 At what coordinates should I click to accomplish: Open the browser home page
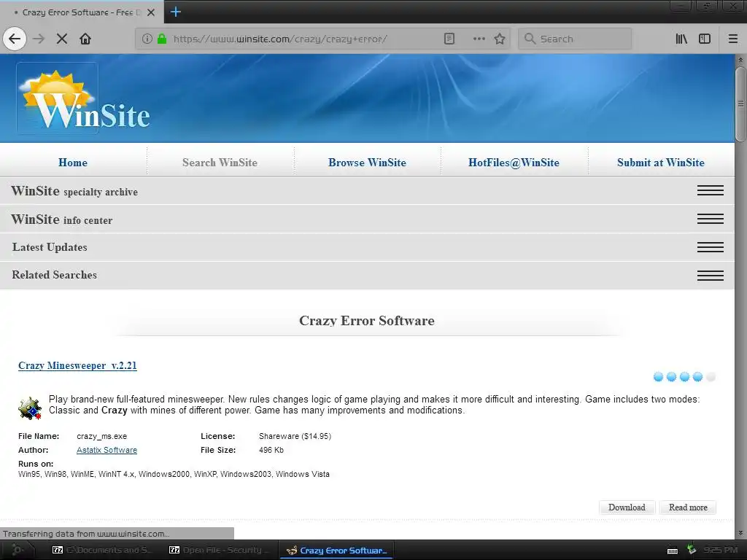coord(85,39)
